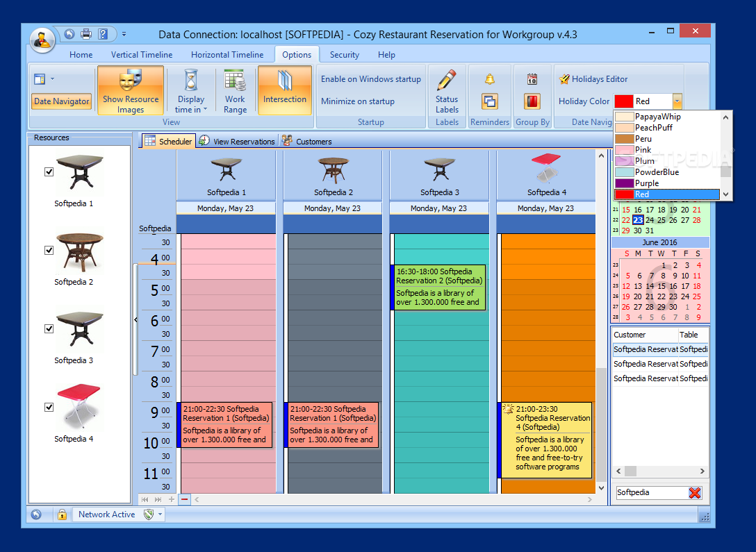Click the plus add resource button

pos(171,499)
